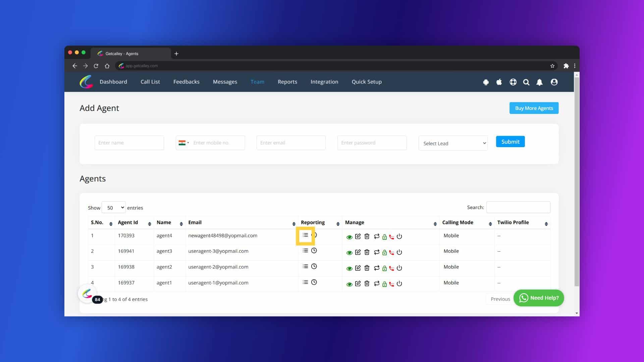
Task: Click the Submit button
Action: tap(510, 141)
